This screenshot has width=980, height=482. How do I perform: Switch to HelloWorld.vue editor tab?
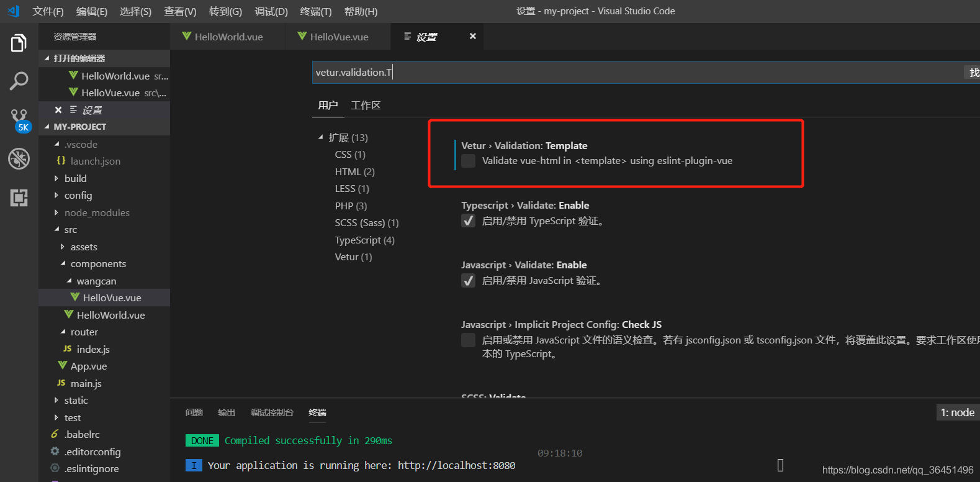(227, 37)
